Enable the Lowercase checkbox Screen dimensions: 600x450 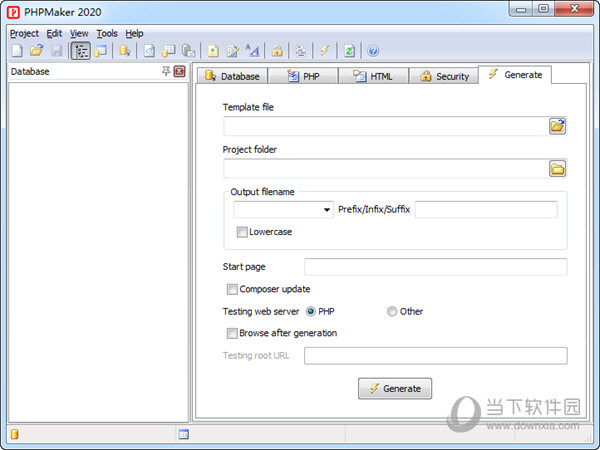[242, 232]
